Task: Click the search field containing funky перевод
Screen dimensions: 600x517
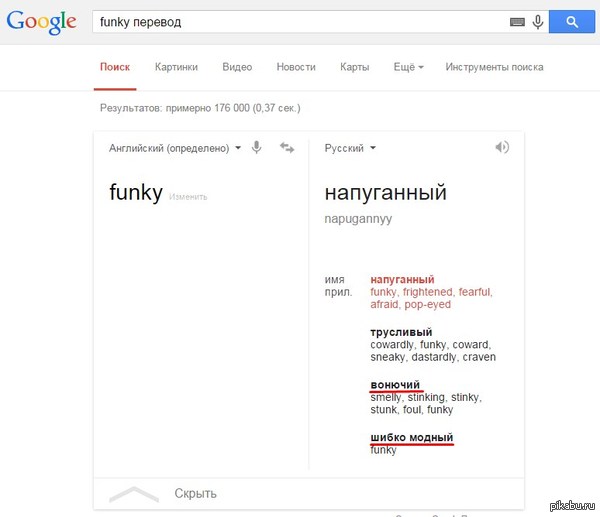Action: [300, 21]
